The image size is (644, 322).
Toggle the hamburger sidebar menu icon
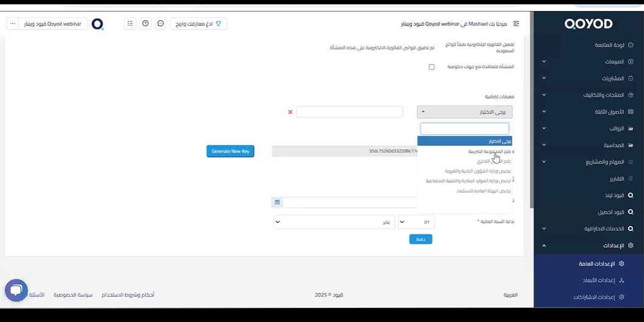[x=516, y=24]
